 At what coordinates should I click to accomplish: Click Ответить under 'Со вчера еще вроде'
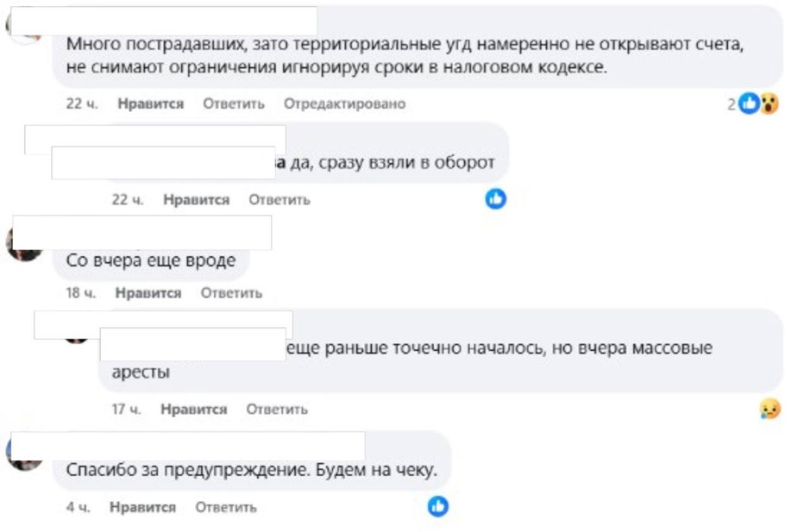click(231, 293)
